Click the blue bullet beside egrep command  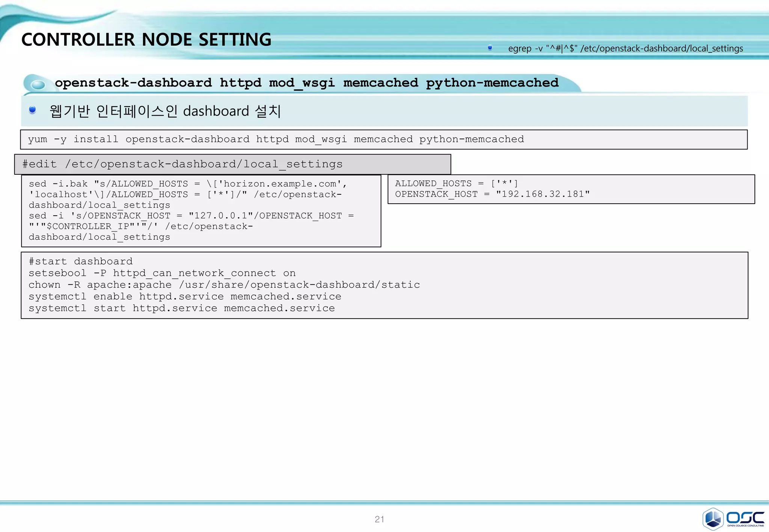coord(490,48)
